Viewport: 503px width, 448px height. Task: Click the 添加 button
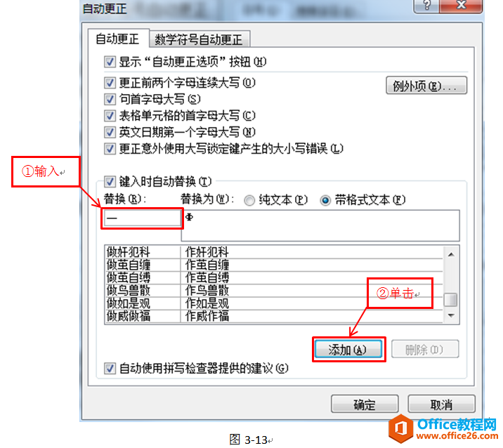348,350
